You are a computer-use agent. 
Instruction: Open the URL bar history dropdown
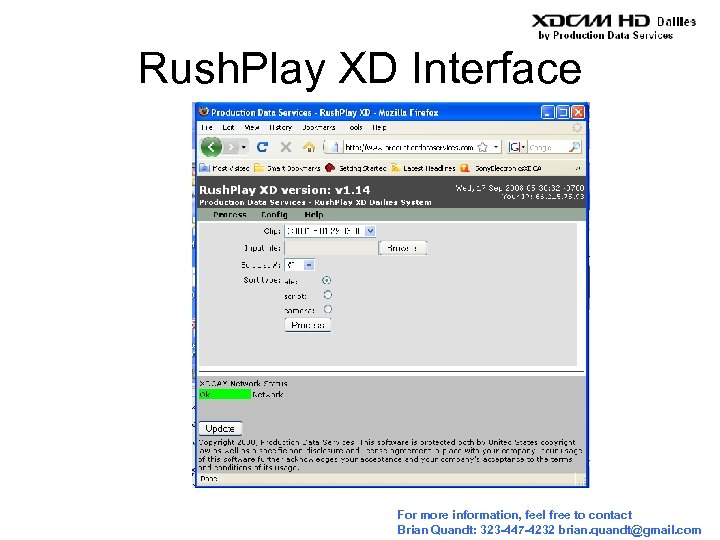pos(496,147)
